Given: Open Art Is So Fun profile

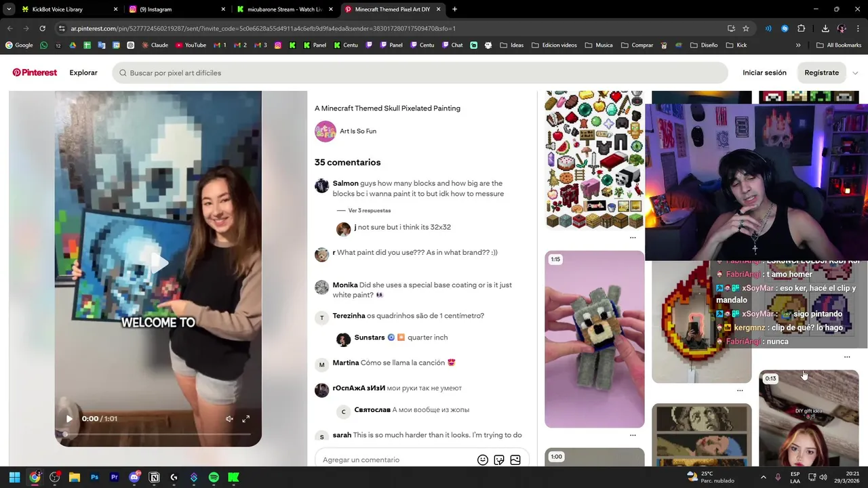Looking at the screenshot, I should [x=358, y=131].
